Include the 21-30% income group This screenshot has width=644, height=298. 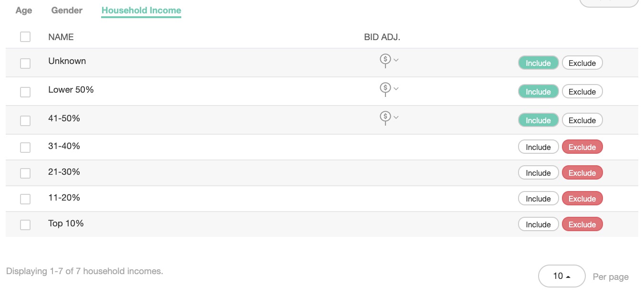(538, 173)
